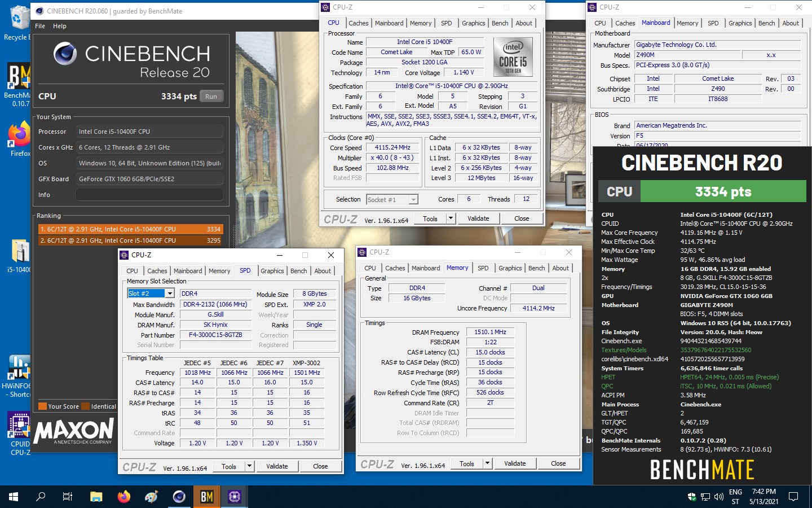Click Validate in the CPU-Z SPD window
Image resolution: width=812 pixels, height=508 pixels.
pos(277,466)
